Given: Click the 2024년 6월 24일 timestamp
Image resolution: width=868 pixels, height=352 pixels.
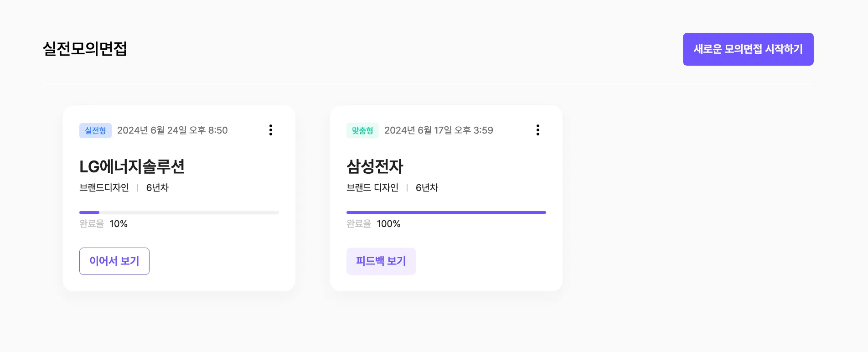Looking at the screenshot, I should coord(172,130).
